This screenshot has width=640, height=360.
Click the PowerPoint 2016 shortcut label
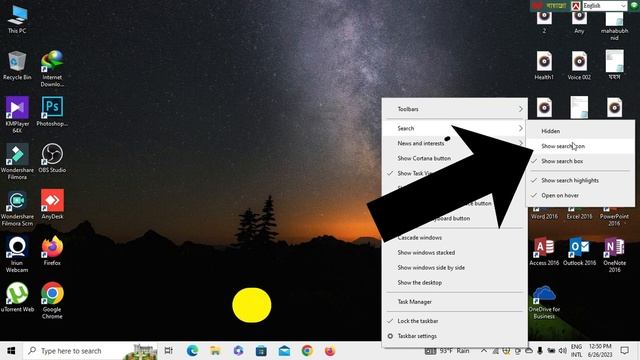[x=614, y=220]
